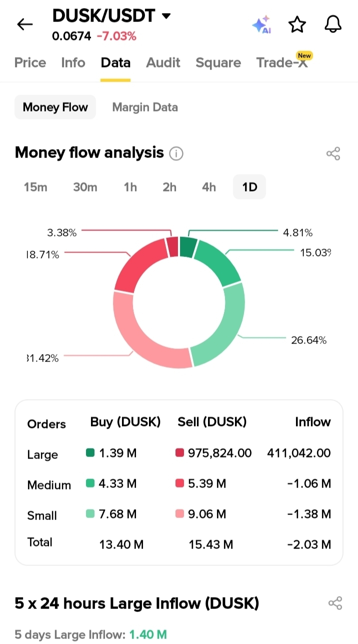Tap the back arrow icon
This screenshot has height=644, width=358.
tap(24, 24)
